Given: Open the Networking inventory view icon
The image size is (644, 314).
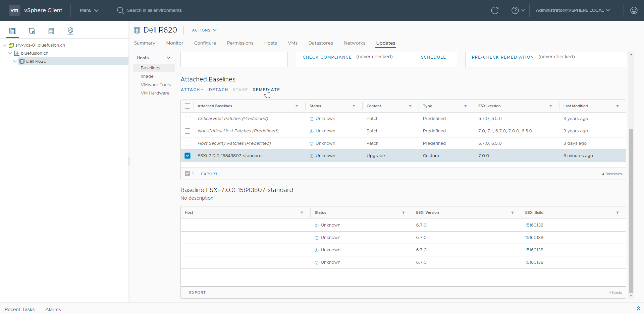Looking at the screenshot, I should [x=70, y=31].
